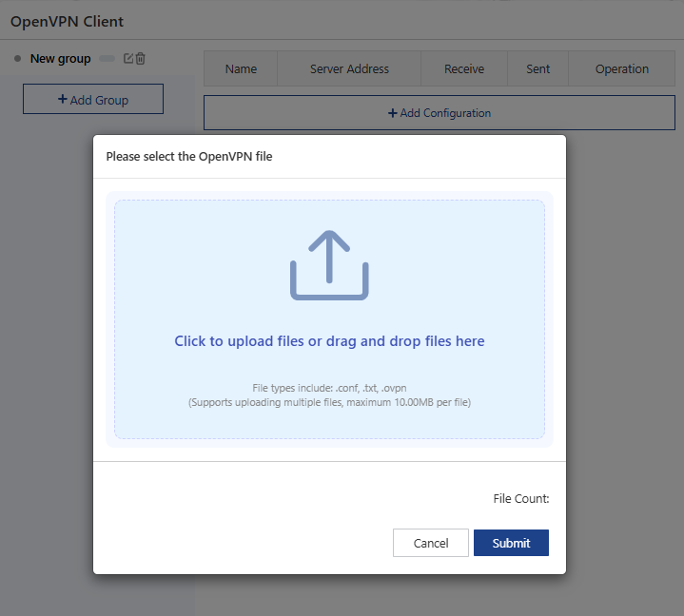Toggle the New group enable switch
Viewport: 684px width, 616px height.
[x=107, y=59]
